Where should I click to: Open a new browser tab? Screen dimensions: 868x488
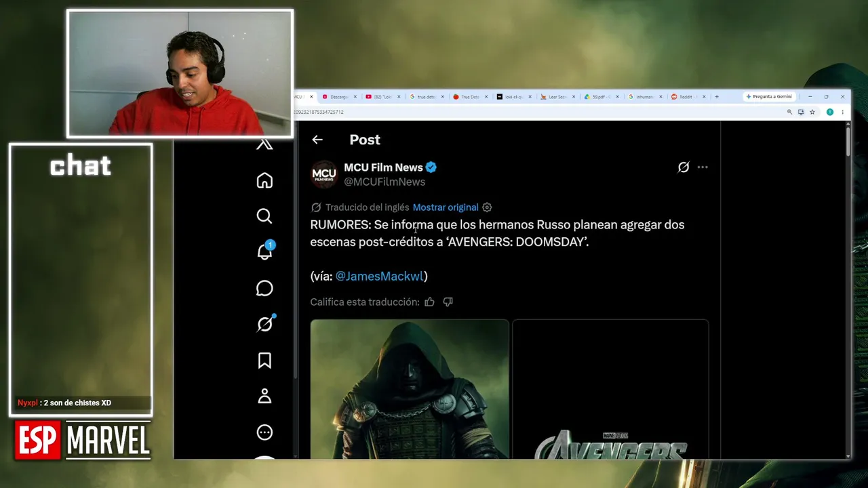tap(717, 97)
